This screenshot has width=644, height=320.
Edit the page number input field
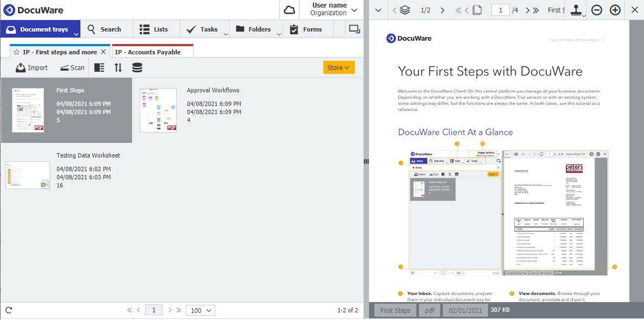(500, 9)
